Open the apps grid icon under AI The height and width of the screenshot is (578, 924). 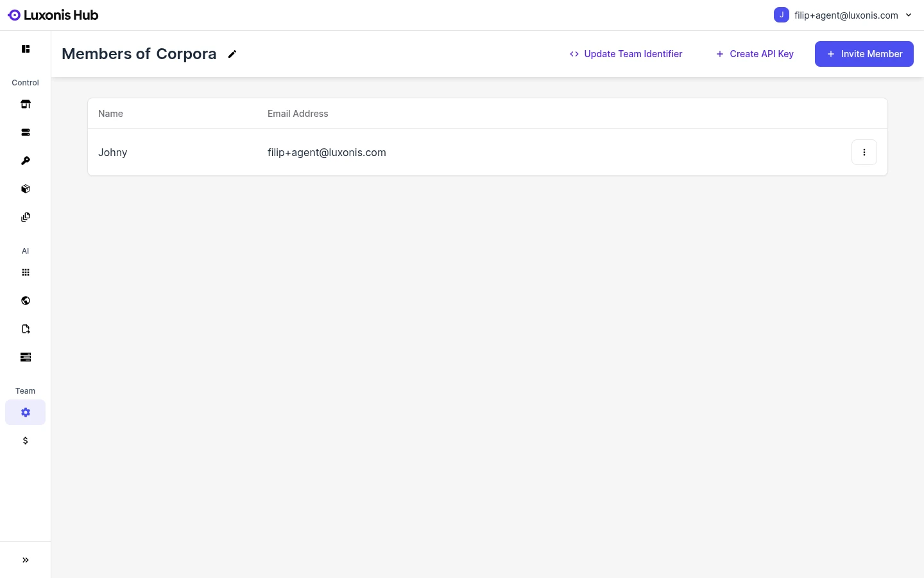pyautogui.click(x=26, y=272)
